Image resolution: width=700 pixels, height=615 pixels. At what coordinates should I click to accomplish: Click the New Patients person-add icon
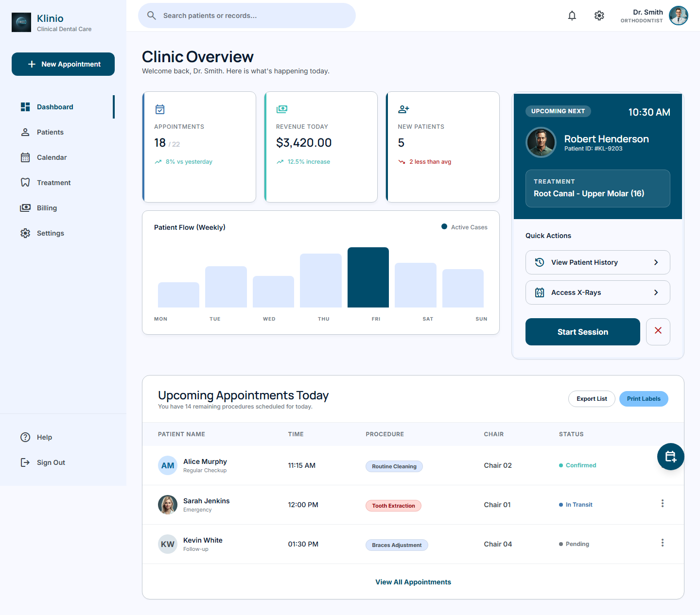pos(403,109)
